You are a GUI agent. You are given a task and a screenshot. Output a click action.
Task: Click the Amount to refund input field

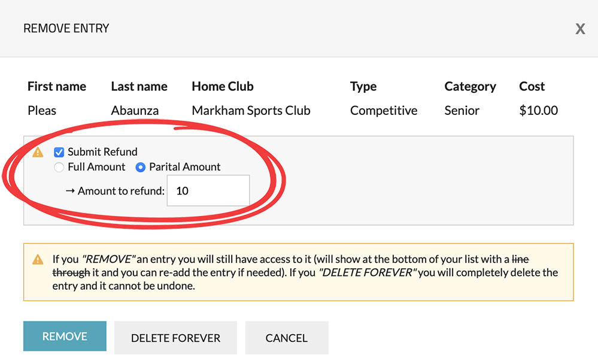[x=208, y=191]
